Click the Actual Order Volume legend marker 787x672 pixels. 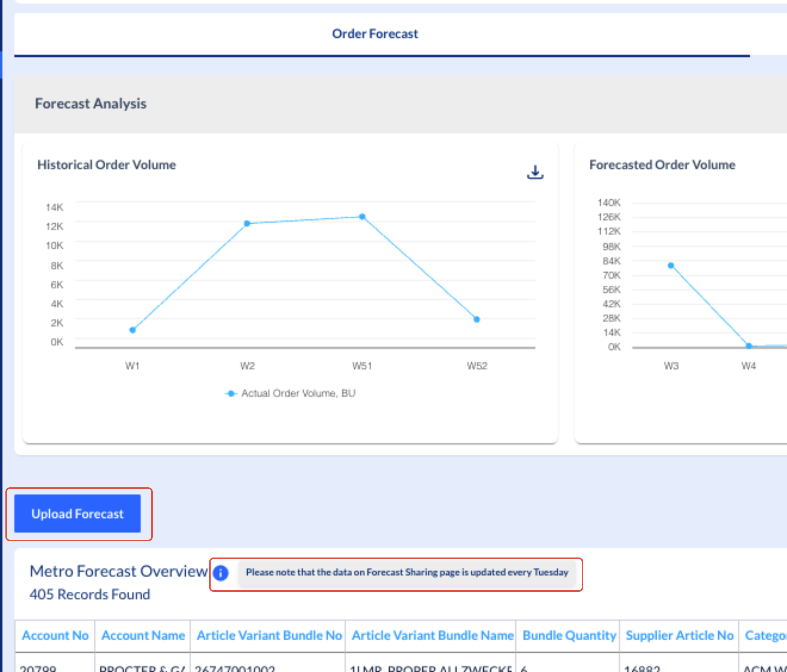tap(231, 393)
